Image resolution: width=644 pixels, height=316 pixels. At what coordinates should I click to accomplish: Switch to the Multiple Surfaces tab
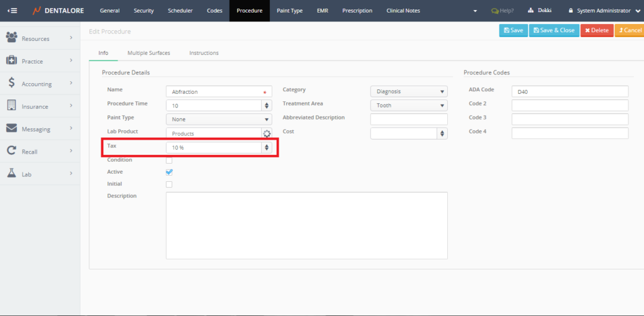tap(148, 53)
